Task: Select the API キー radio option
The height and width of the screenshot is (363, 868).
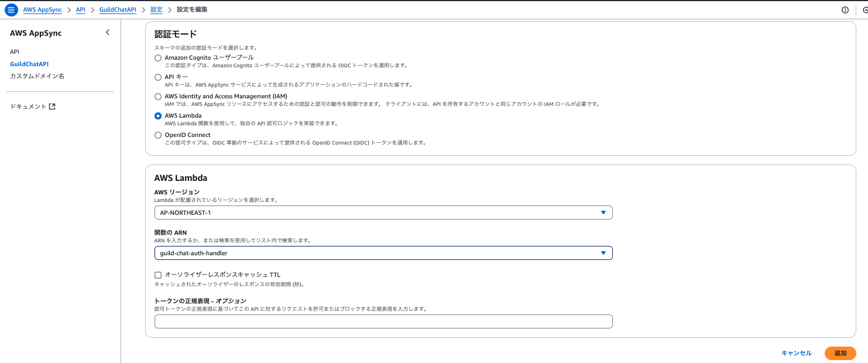Action: [158, 77]
